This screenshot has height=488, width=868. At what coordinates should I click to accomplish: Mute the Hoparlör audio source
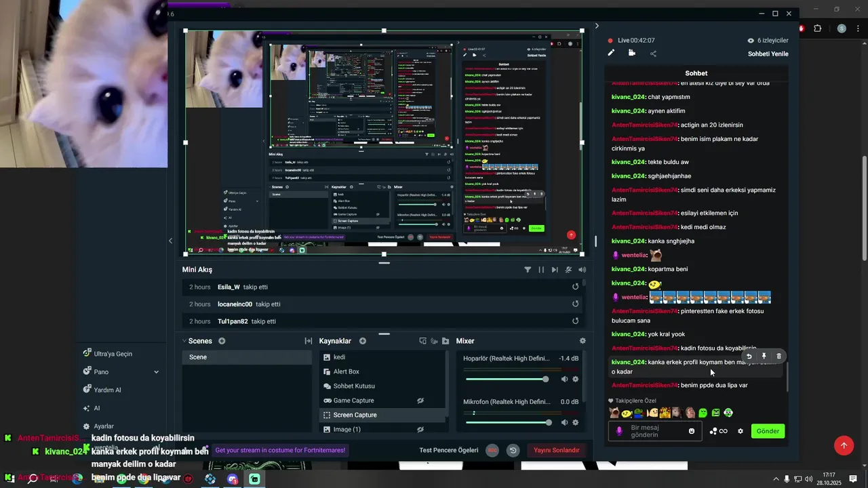coord(564,379)
